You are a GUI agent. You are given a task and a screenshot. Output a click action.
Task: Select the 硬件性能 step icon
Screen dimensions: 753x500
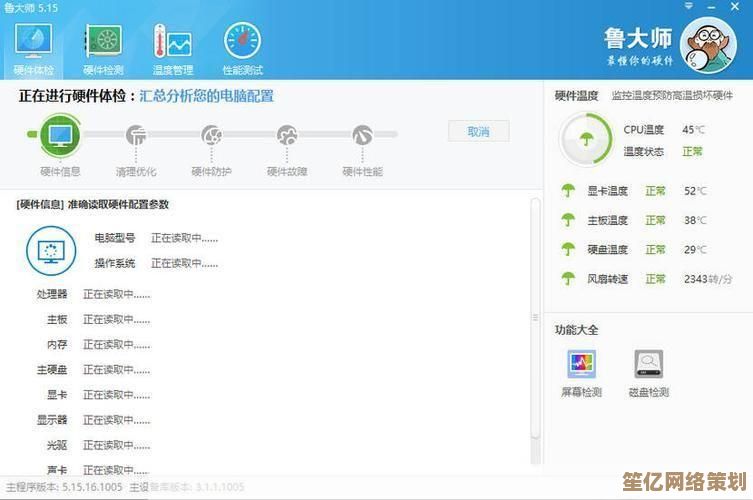pyautogui.click(x=362, y=135)
